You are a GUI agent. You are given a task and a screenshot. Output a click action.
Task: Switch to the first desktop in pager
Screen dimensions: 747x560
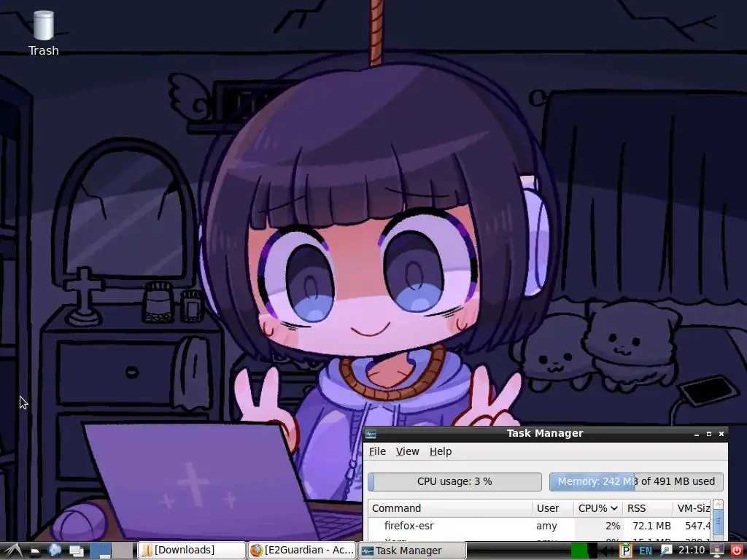pos(101,551)
